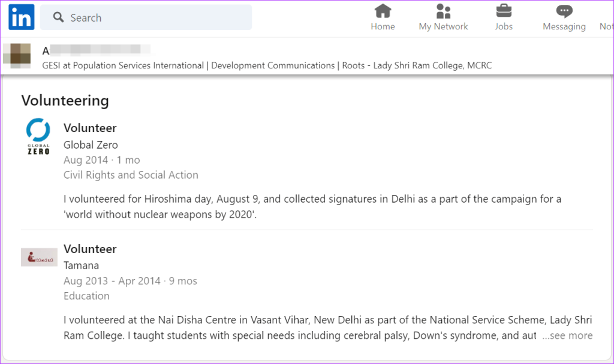
Task: Click the Global Zero organization logo
Action: [39, 136]
